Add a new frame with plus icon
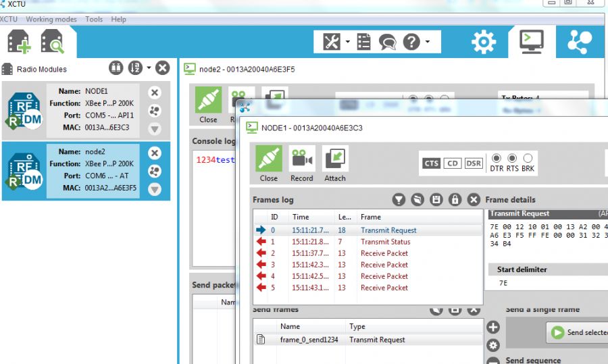608x364 pixels. coord(493,327)
